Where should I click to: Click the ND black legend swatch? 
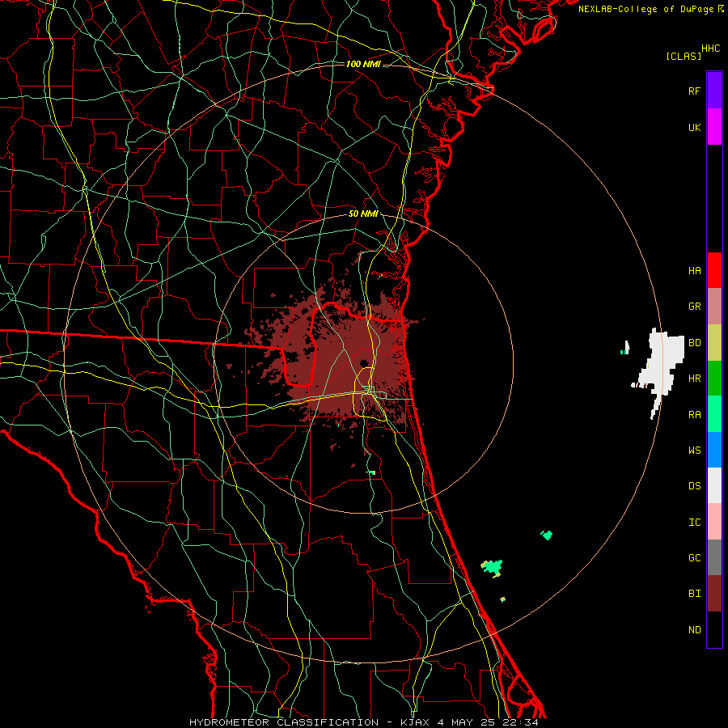click(x=714, y=629)
